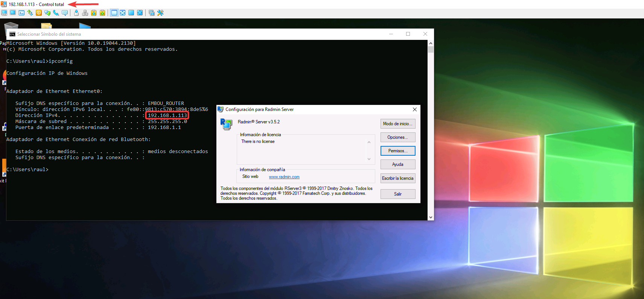
Task: Open Text Chat with green speech bubbles
Action: (x=47, y=13)
